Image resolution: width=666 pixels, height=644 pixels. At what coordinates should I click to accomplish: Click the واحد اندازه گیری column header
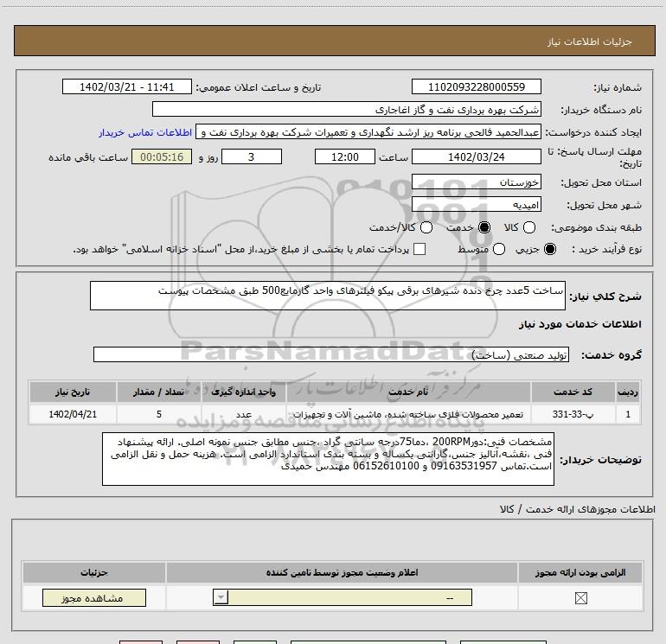tap(244, 392)
